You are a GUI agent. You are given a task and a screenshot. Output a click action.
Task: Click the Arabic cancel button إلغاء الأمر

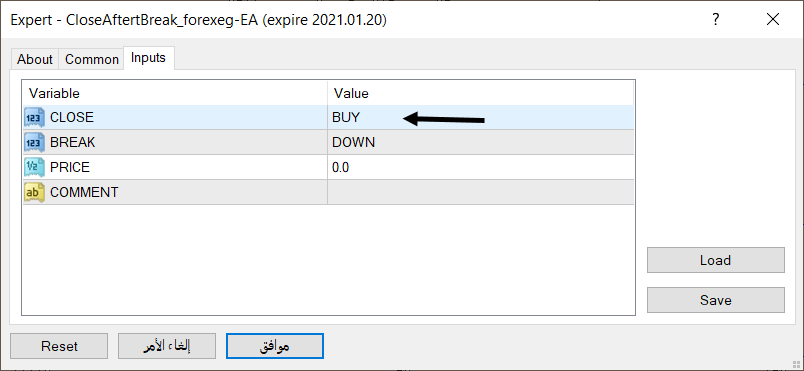point(167,346)
